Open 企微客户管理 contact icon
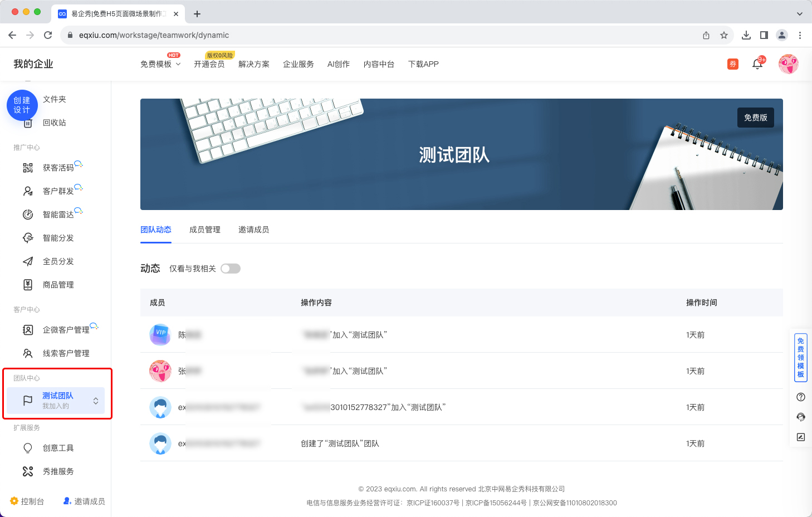 click(x=28, y=330)
